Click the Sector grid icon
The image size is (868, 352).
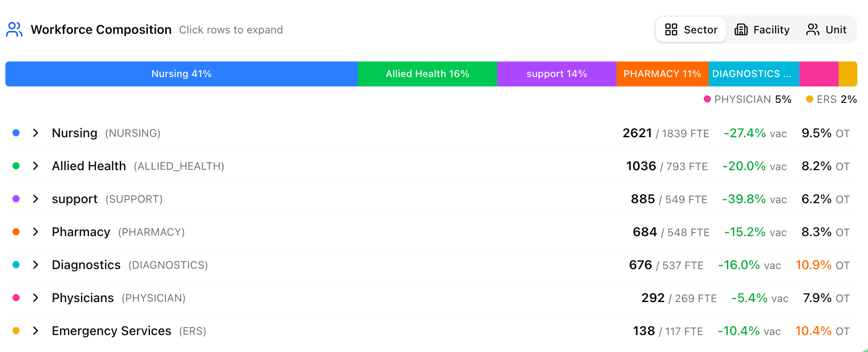click(671, 29)
